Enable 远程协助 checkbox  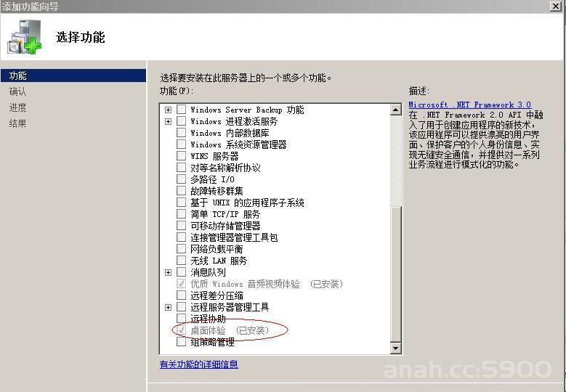(x=181, y=319)
